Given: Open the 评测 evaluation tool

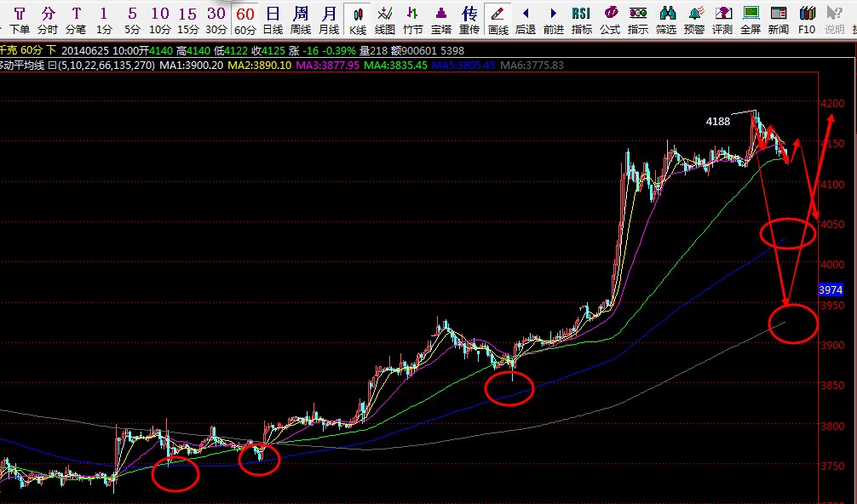Looking at the screenshot, I should coord(722,20).
